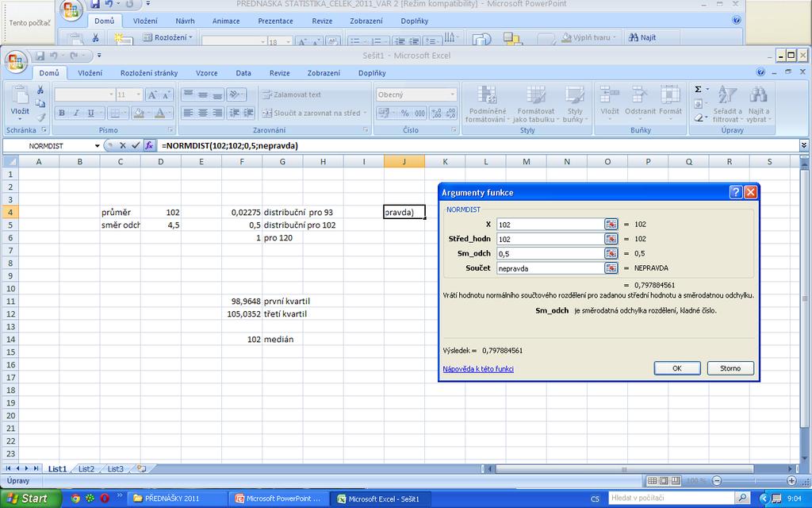Image resolution: width=812 pixels, height=508 pixels.
Task: Click OK in Argumenty funkce dialog
Action: 677,368
